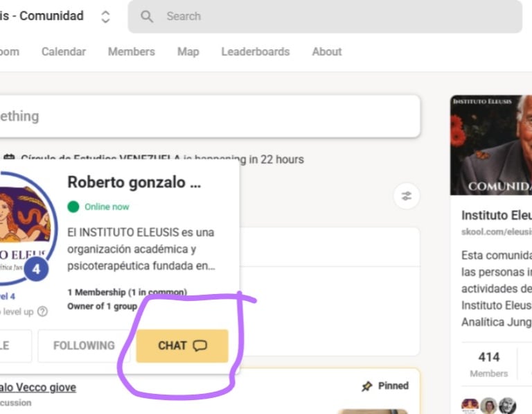
Task: Click the Search input field
Action: (x=325, y=17)
